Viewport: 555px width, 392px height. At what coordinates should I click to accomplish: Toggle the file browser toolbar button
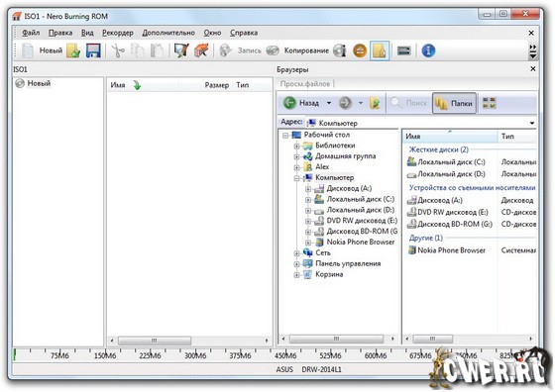click(380, 50)
